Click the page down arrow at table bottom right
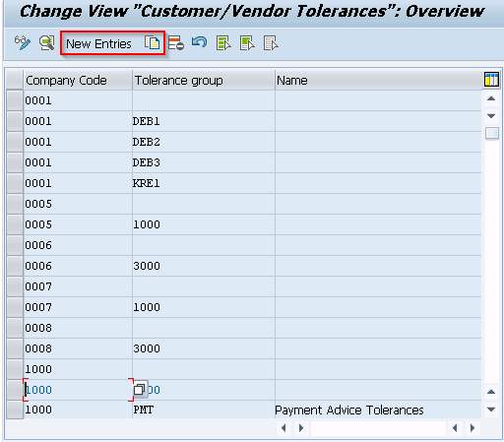Viewport: 504px width, 442px height. tap(491, 410)
